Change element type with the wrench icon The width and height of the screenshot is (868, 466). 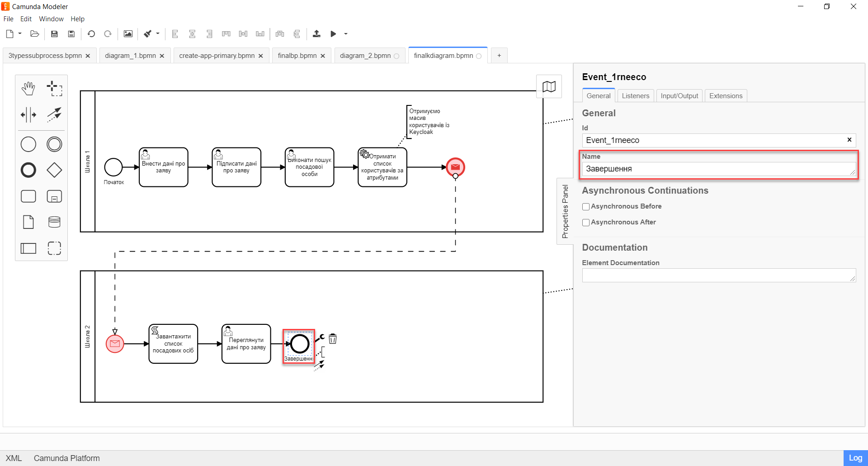320,338
